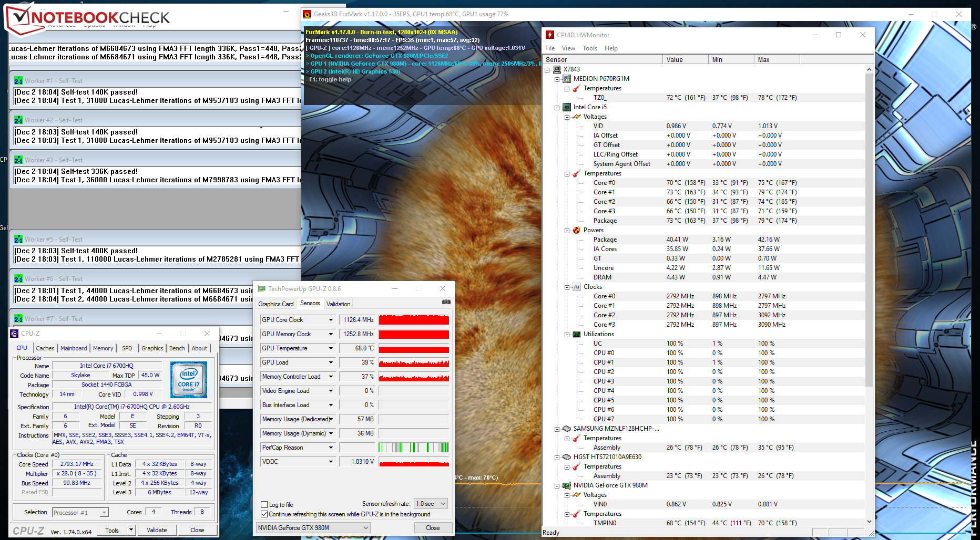Click the FurMark app icon in title bar

(x=308, y=14)
